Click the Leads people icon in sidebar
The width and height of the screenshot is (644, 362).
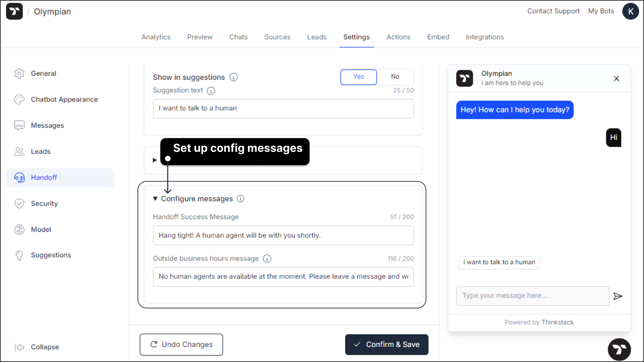point(19,152)
